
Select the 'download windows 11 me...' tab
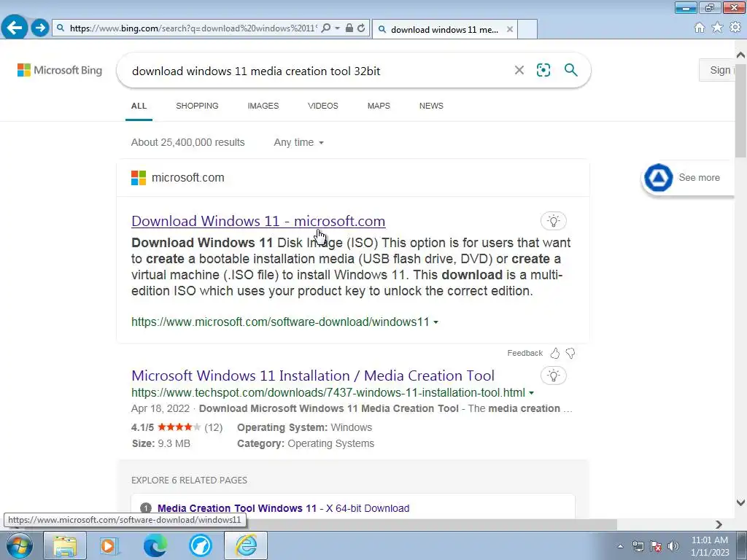444,29
